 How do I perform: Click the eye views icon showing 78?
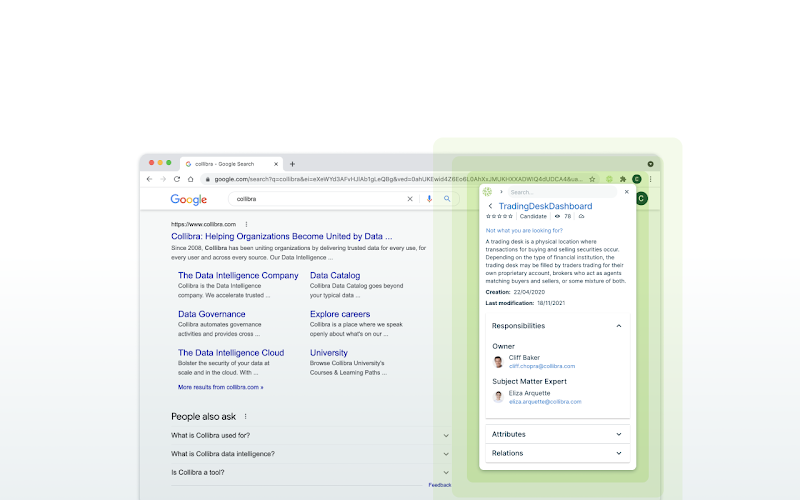tap(557, 216)
